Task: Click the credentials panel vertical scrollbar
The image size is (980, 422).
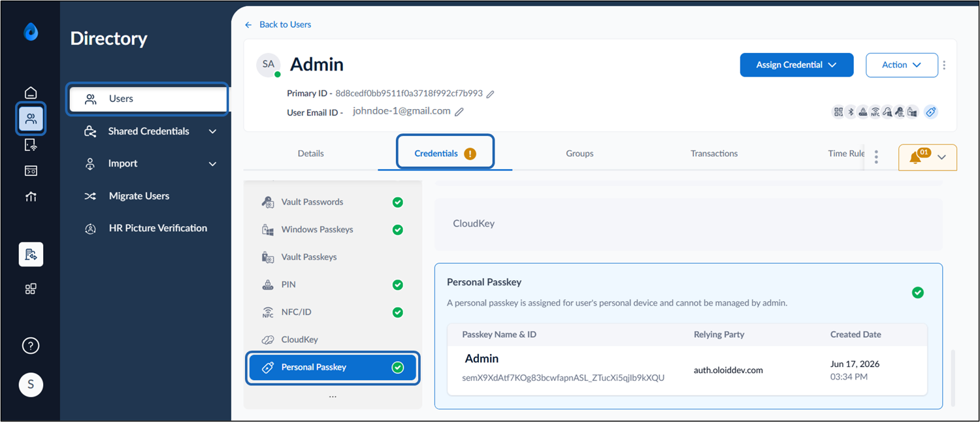Action: pos(952,378)
